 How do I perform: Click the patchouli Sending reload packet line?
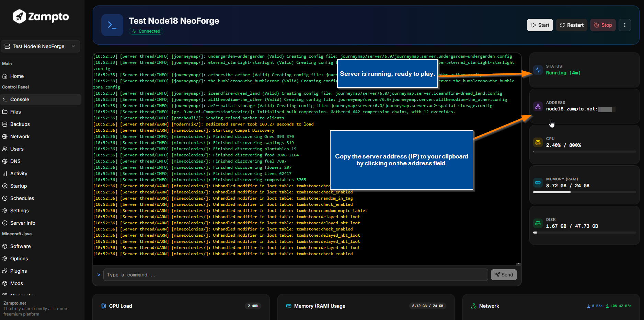tap(189, 118)
